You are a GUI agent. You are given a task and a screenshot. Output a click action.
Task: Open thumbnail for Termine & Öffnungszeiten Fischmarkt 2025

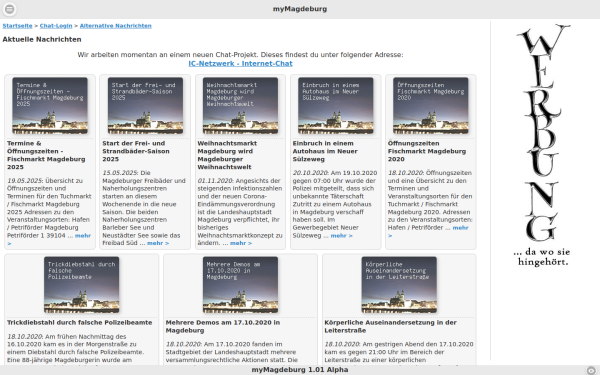click(50, 106)
